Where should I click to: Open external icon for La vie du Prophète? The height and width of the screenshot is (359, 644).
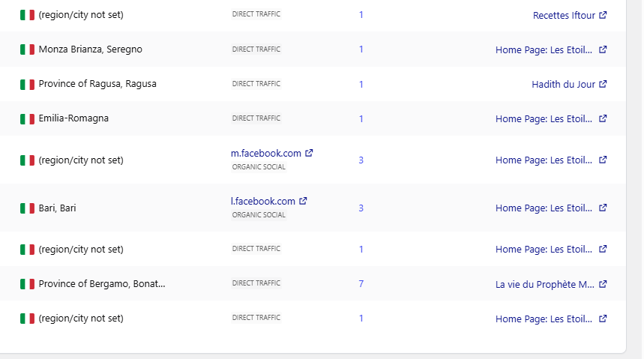point(604,284)
